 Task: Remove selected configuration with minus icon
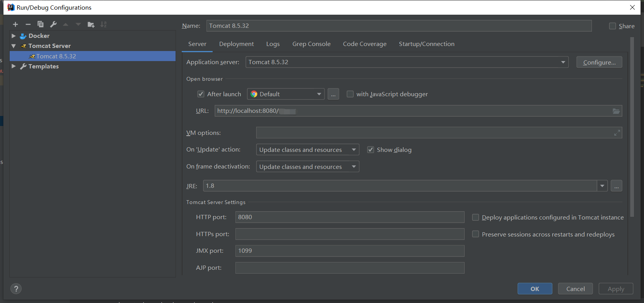(x=28, y=24)
